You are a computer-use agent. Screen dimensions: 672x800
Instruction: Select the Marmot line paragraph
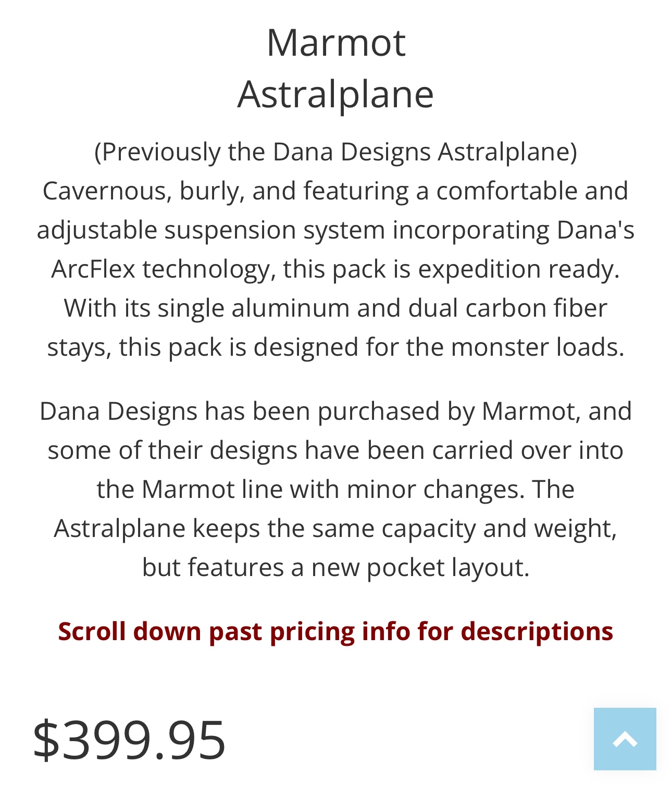336,487
